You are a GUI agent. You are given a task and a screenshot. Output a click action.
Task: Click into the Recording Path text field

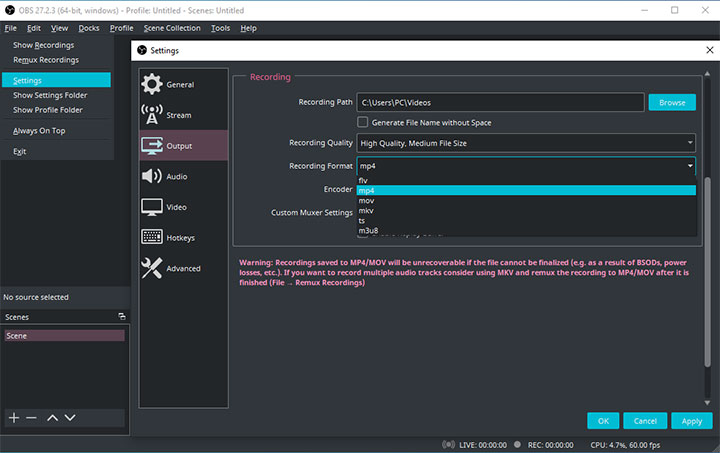(500, 102)
